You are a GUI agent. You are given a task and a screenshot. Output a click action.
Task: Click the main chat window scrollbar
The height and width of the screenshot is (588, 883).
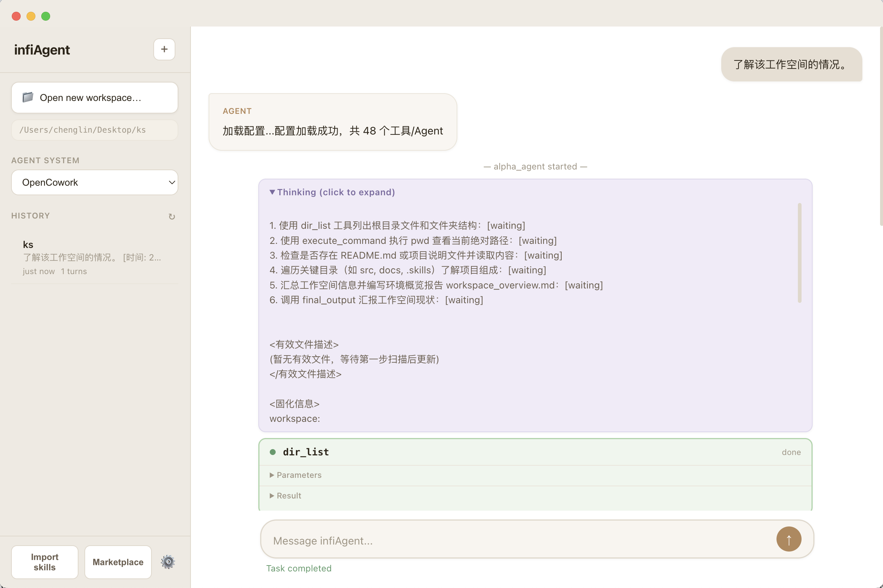881,126
